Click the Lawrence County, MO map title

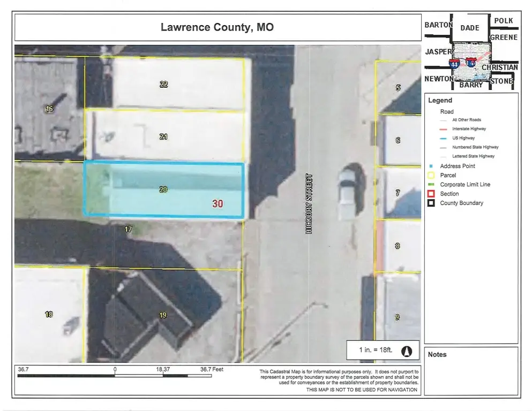coord(217,27)
